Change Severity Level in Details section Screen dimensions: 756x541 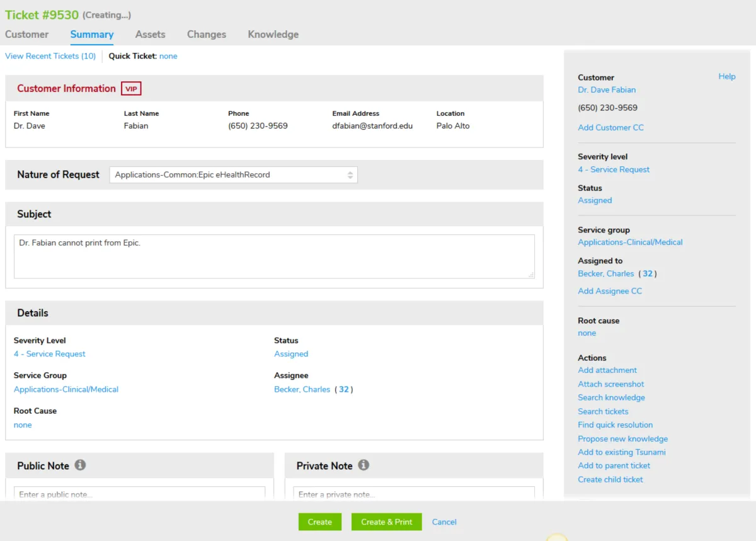click(50, 354)
